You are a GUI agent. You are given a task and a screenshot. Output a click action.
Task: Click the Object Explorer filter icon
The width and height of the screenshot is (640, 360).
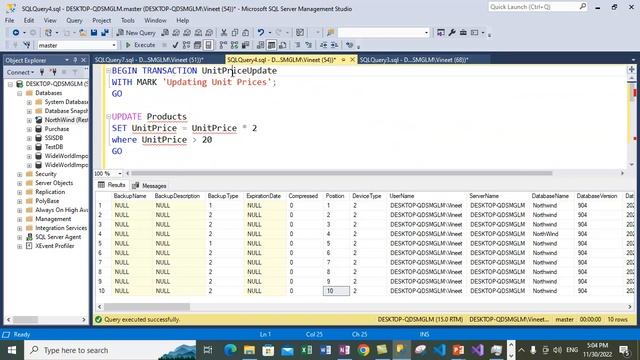(75, 72)
